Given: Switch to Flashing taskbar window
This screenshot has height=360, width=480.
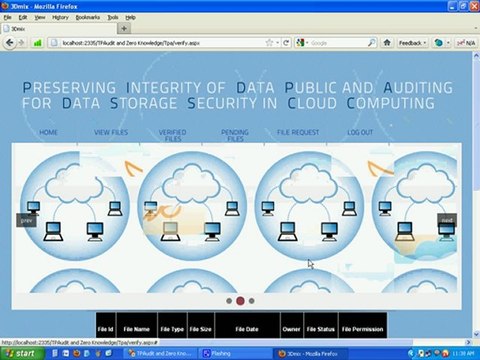Looking at the screenshot, I should pyautogui.click(x=235, y=353).
